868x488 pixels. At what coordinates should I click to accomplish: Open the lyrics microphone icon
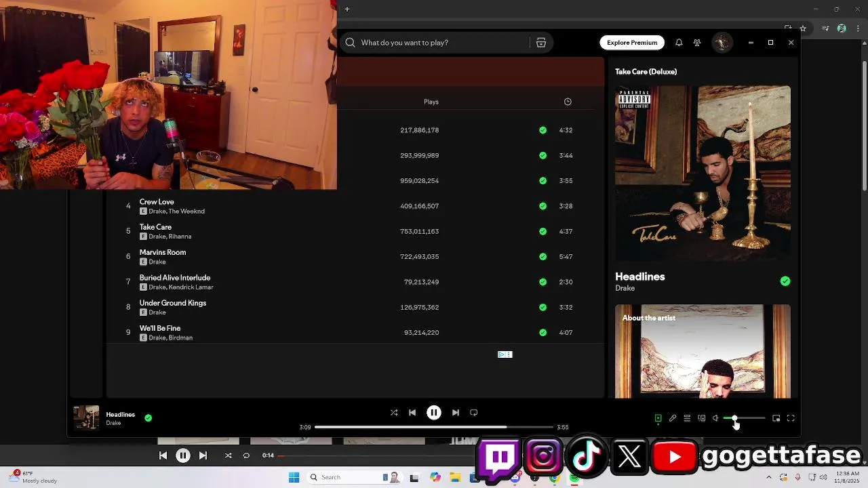click(x=673, y=418)
